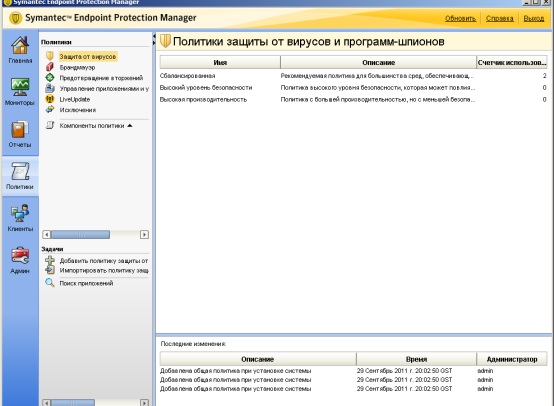Click description starting Политика высокого уровня
Viewport: 554px width, 406px height.
point(378,88)
